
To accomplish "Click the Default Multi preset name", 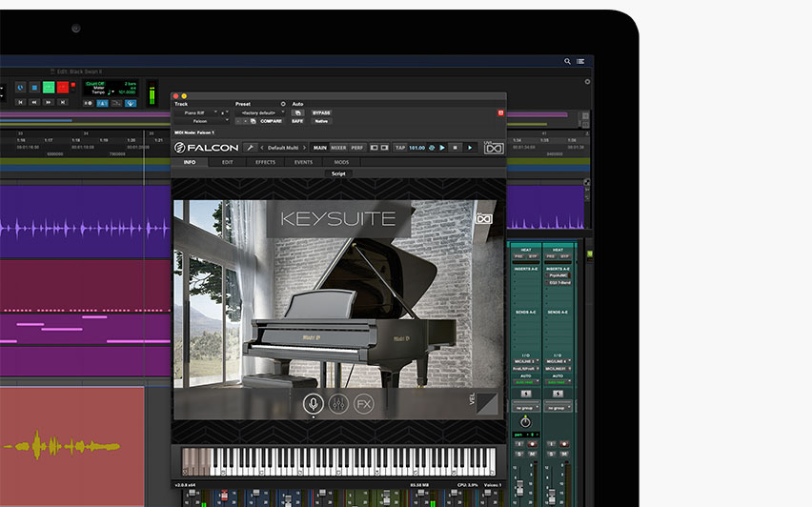I will pos(283,148).
